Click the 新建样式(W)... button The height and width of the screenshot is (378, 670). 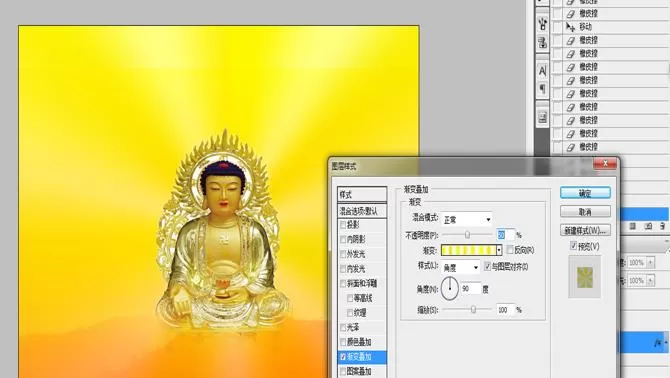click(x=585, y=231)
